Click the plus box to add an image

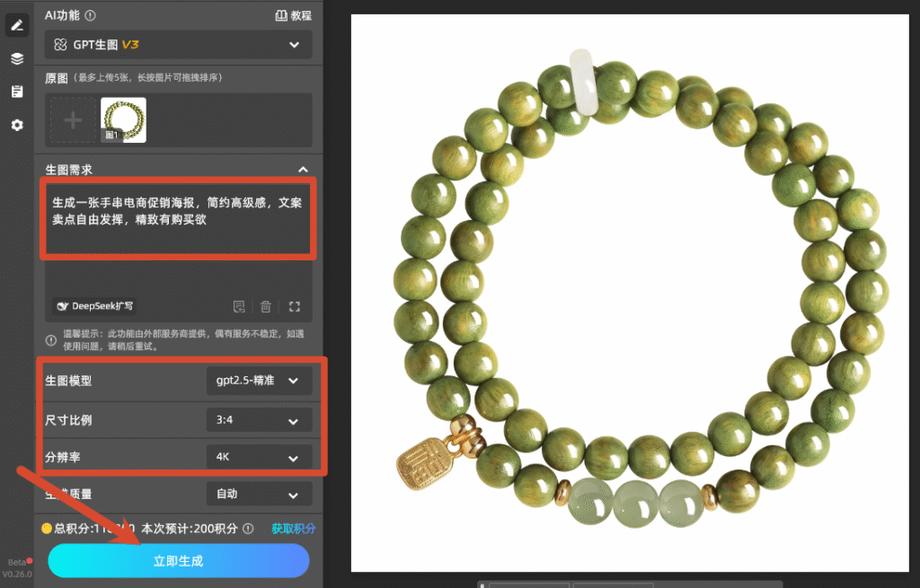click(73, 120)
